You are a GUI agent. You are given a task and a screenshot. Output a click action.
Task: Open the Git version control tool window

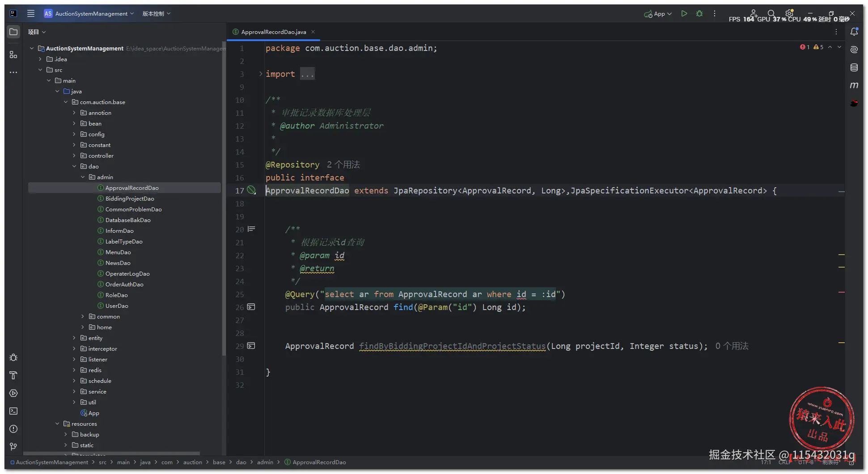click(13, 447)
